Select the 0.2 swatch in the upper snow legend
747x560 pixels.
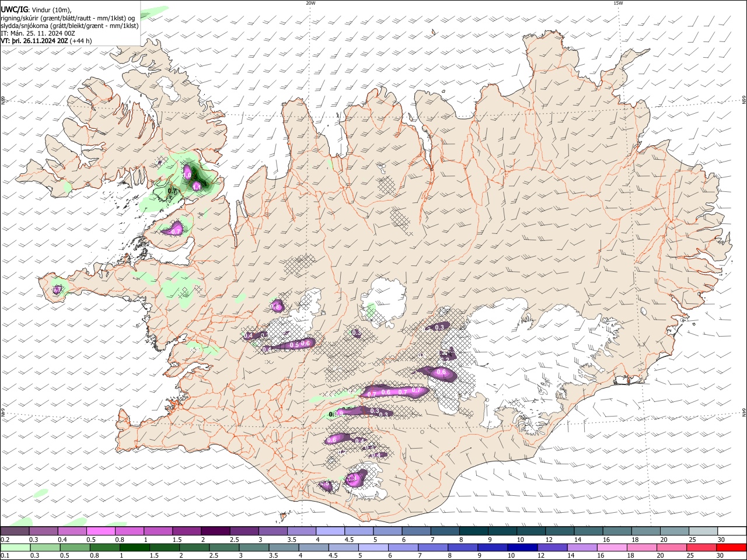15,531
